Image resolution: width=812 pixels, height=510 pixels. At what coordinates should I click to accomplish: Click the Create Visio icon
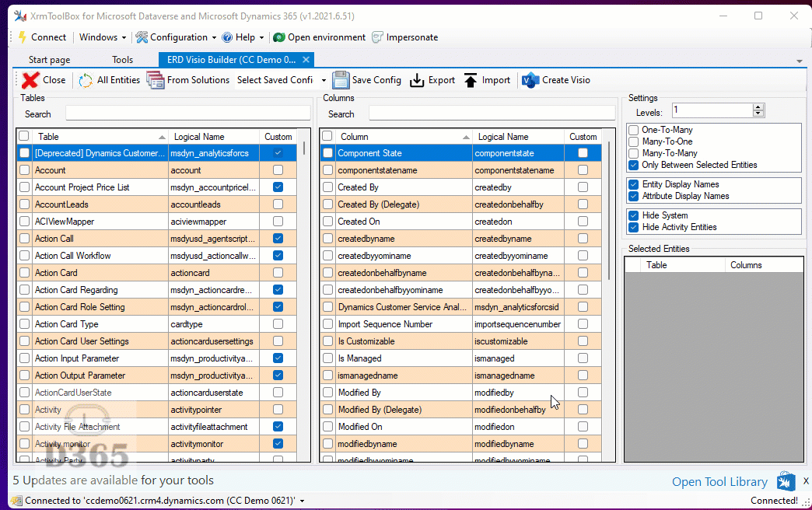[x=530, y=80]
